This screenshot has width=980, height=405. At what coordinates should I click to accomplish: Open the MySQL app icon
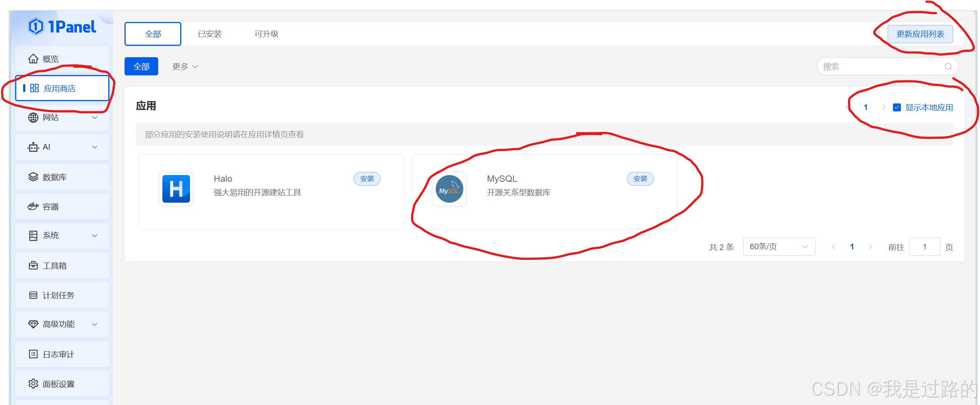449,189
